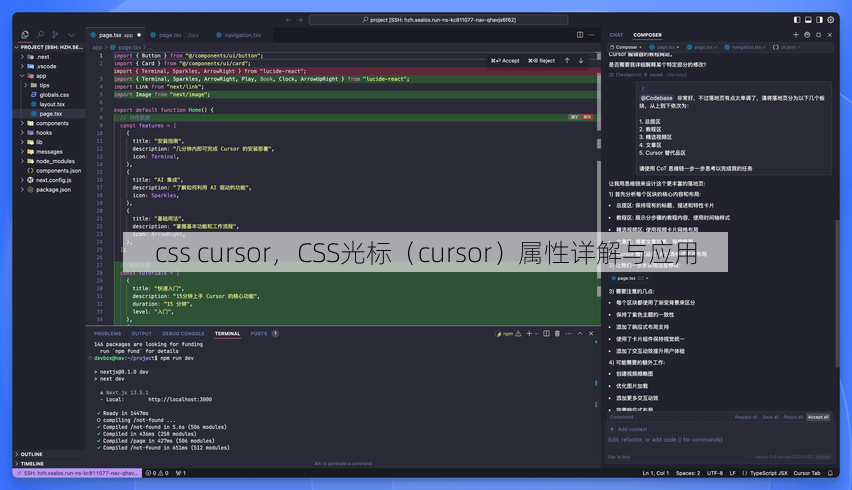Expand the node_modules folder
Screen dimensions: 852x490
tap(50, 161)
